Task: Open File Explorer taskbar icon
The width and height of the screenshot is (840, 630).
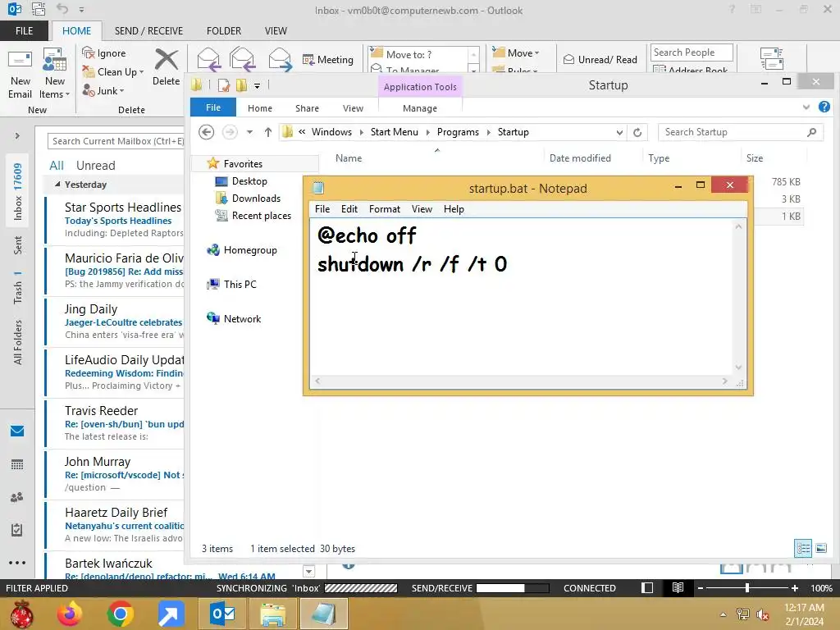Action: [272, 614]
